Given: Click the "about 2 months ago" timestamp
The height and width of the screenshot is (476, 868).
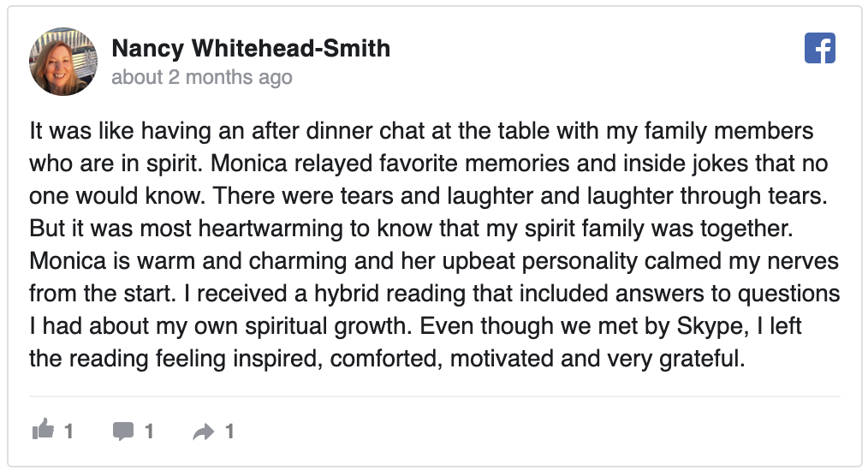Looking at the screenshot, I should pos(202,78).
